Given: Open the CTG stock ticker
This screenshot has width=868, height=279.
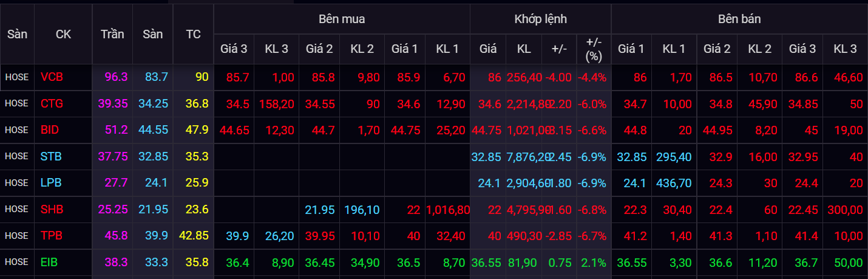Looking at the screenshot, I should (x=52, y=103).
